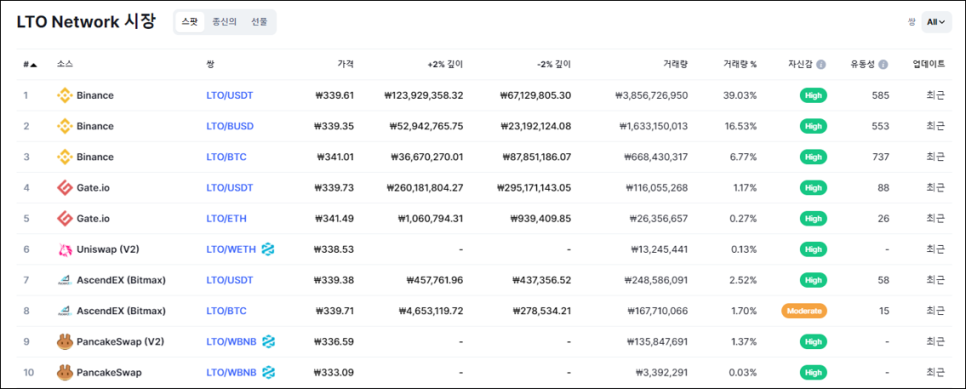Click the DEX icon beside LTO/WETH pair
The height and width of the screenshot is (389, 966).
coord(268,249)
